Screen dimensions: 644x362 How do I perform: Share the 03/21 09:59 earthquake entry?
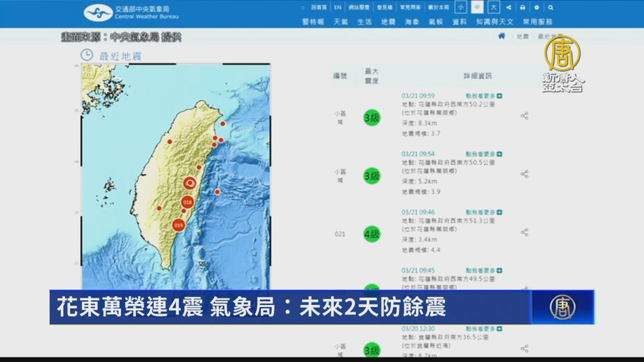(x=524, y=116)
